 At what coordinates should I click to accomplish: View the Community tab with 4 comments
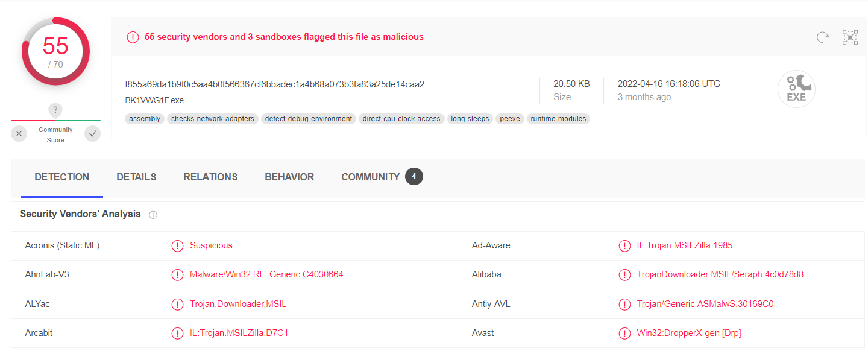click(370, 177)
